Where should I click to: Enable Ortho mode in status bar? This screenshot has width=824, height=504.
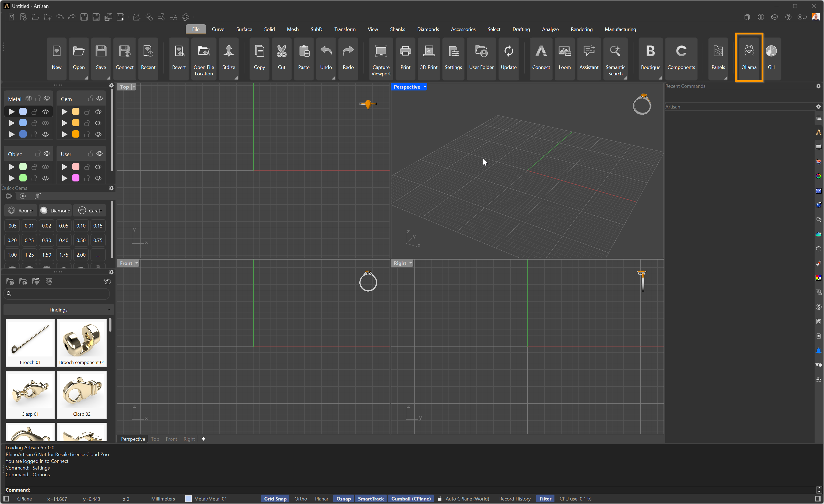[x=301, y=499]
